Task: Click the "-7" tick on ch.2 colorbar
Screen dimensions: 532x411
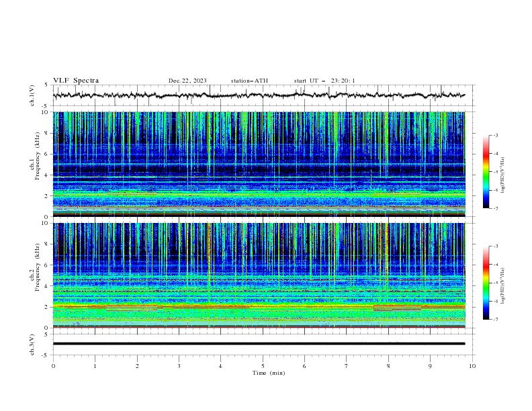Action: (x=496, y=319)
